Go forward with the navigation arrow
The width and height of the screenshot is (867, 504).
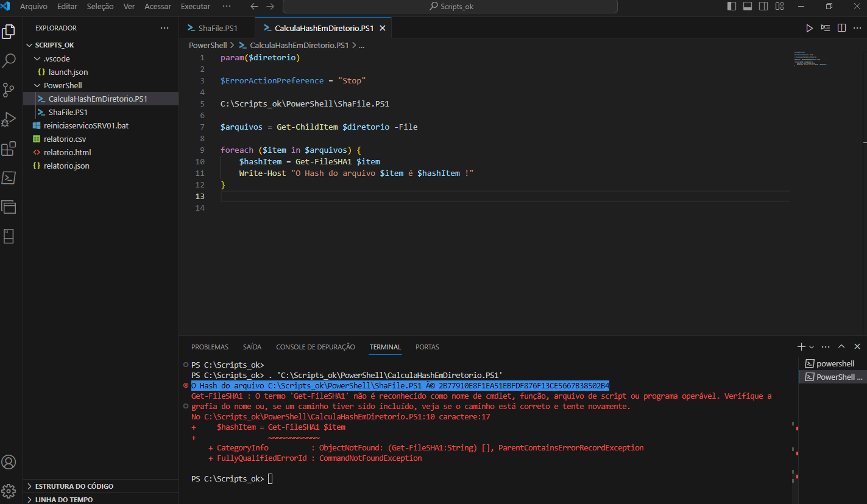[x=270, y=7]
